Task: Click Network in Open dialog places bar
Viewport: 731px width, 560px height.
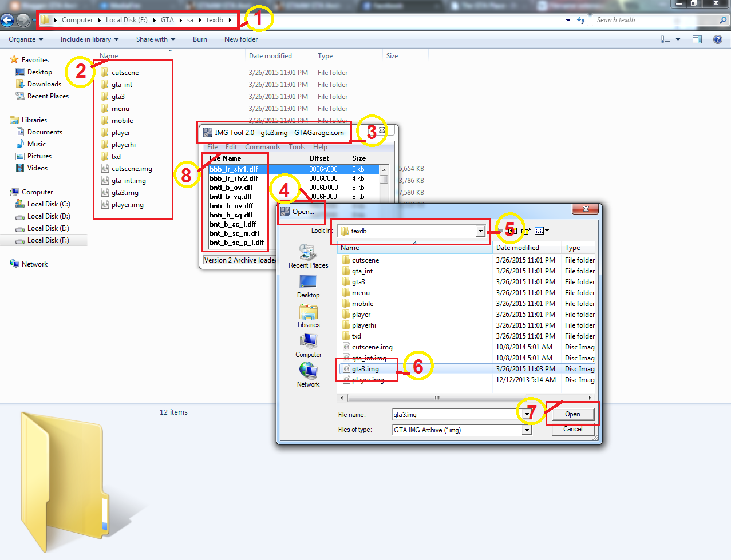Action: [x=308, y=375]
